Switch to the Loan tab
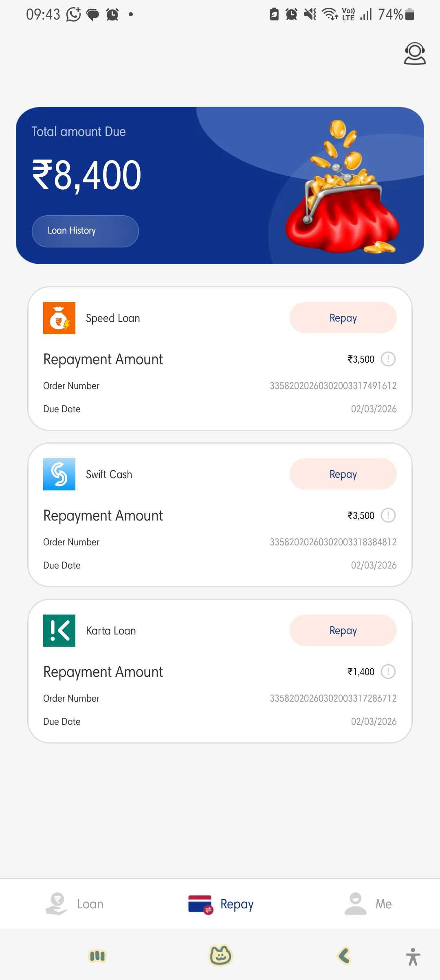 point(75,904)
